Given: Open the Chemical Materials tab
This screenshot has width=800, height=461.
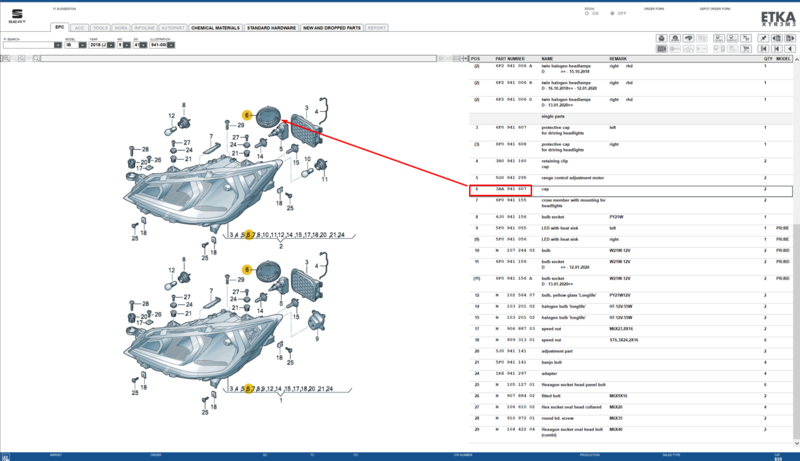Looking at the screenshot, I should (x=215, y=28).
